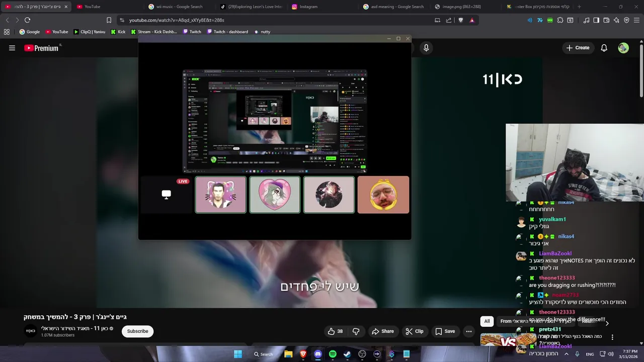Open more actions three-dot menu under video
This screenshot has height=362, width=644.
coord(469,331)
